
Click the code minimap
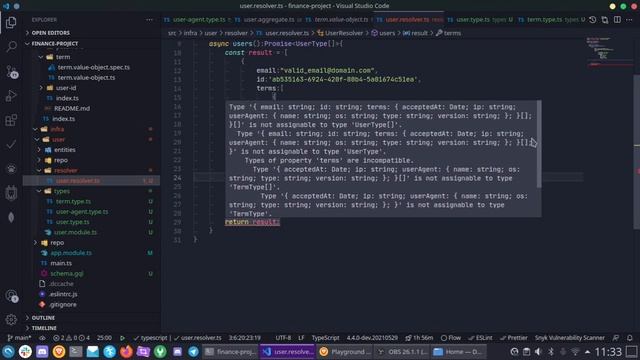(x=608, y=53)
